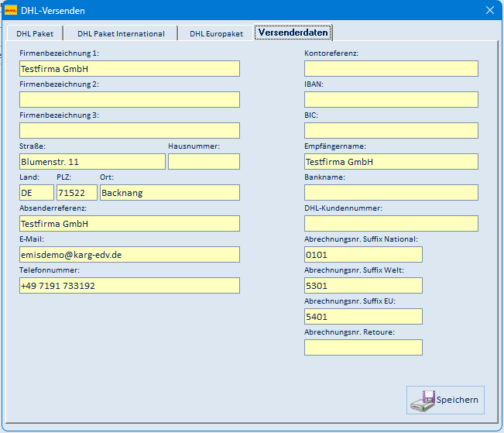
Task: Click the Speichern save button
Action: coord(445,400)
